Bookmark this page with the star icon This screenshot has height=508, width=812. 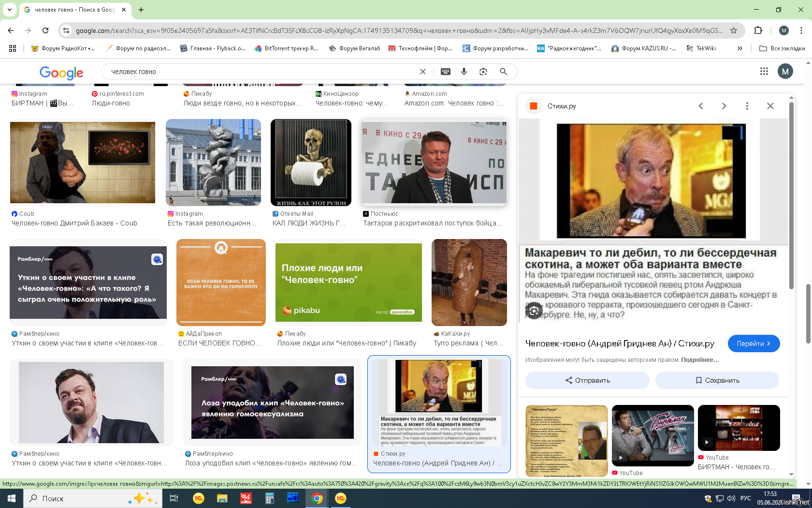pyautogui.click(x=734, y=30)
